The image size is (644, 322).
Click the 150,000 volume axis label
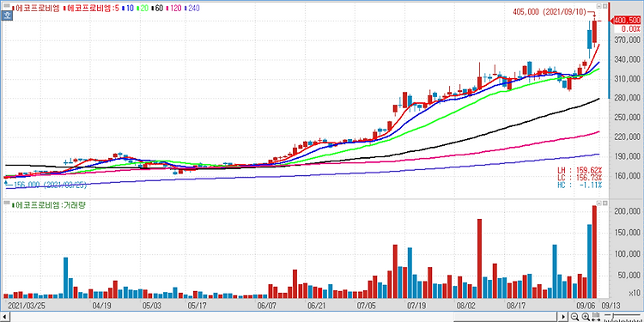click(x=628, y=233)
